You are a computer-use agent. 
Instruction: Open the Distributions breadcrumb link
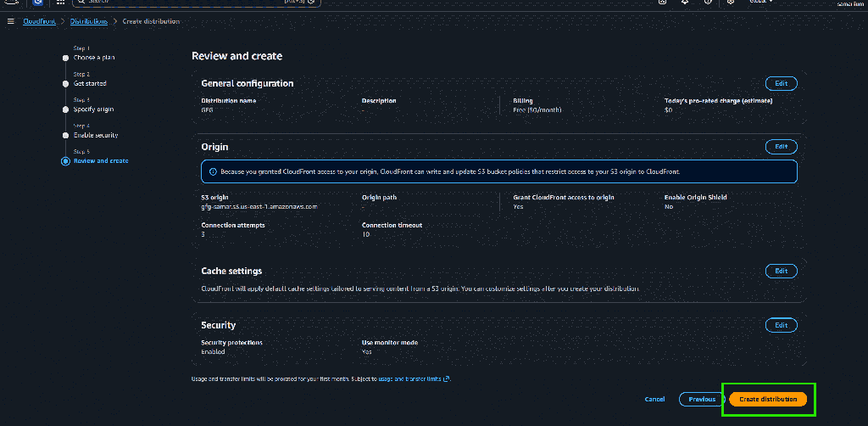point(88,21)
